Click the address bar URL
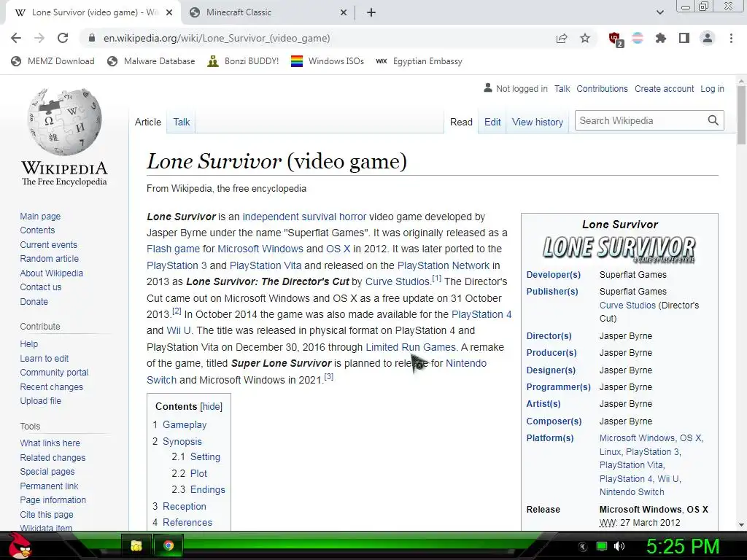Image resolution: width=747 pixels, height=560 pixels. (216, 38)
